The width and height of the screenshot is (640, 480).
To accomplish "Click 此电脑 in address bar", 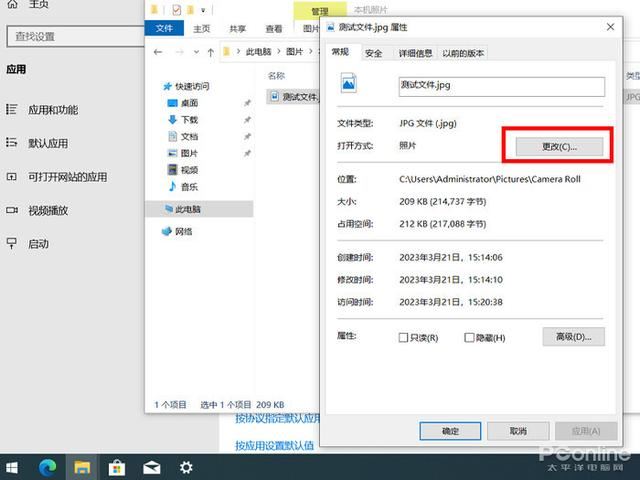I will (258, 52).
